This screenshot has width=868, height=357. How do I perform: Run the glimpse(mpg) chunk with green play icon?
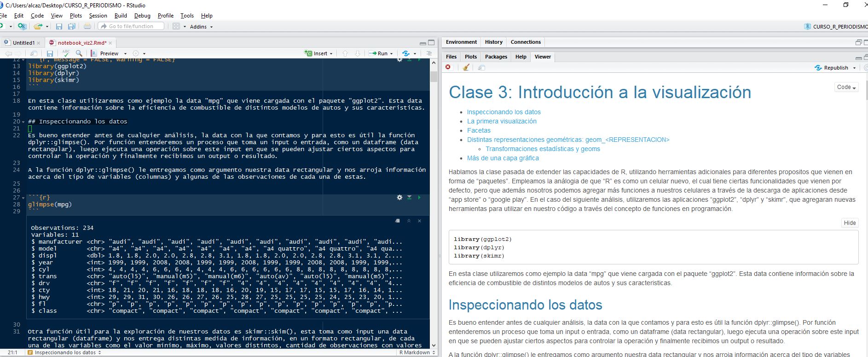419,197
